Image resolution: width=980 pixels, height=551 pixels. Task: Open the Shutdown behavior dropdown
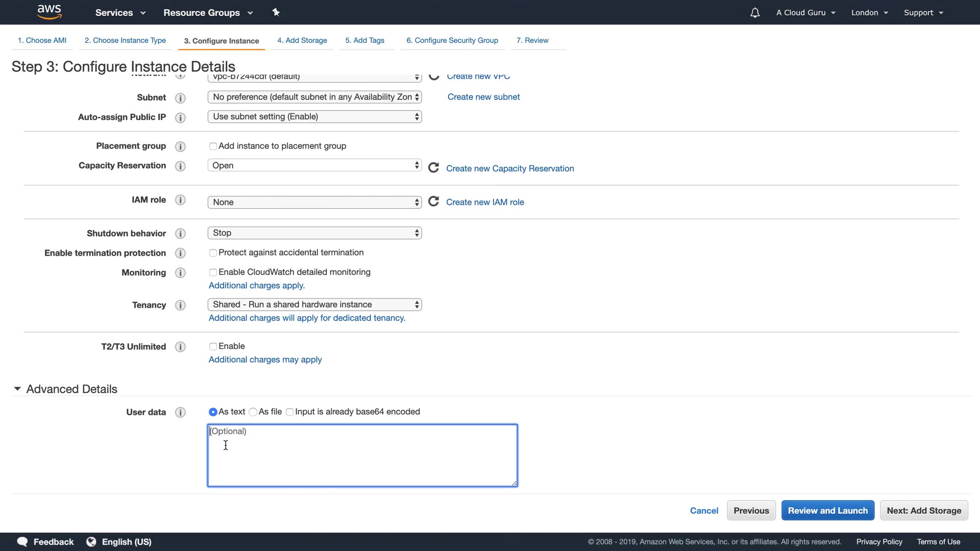(x=314, y=233)
